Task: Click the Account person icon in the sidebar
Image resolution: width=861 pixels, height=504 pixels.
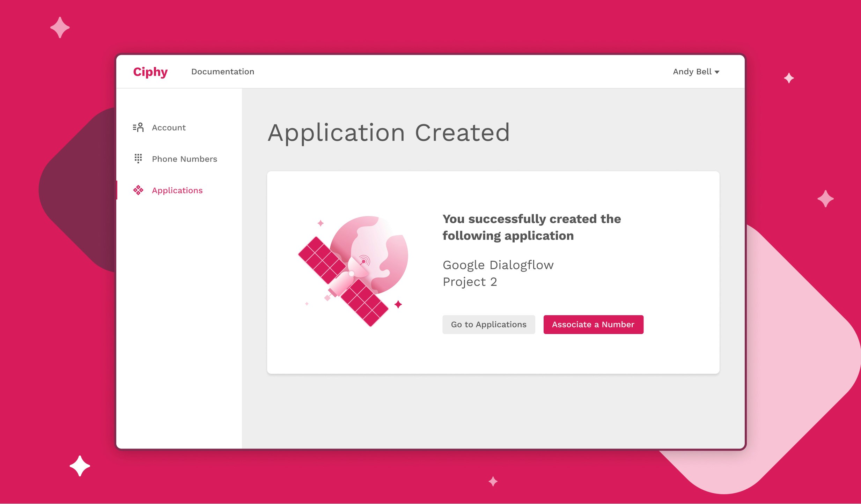Action: tap(138, 127)
